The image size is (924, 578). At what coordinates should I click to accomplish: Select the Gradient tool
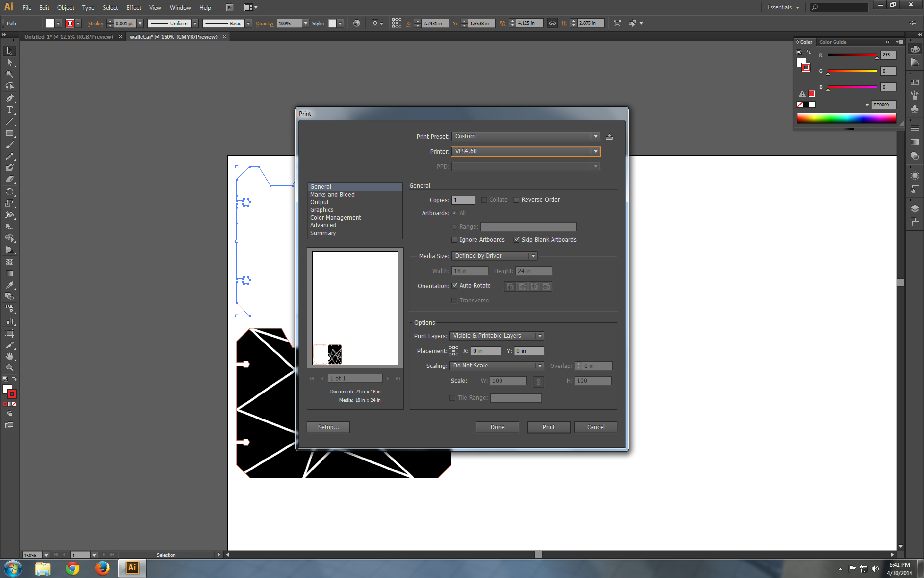point(10,274)
